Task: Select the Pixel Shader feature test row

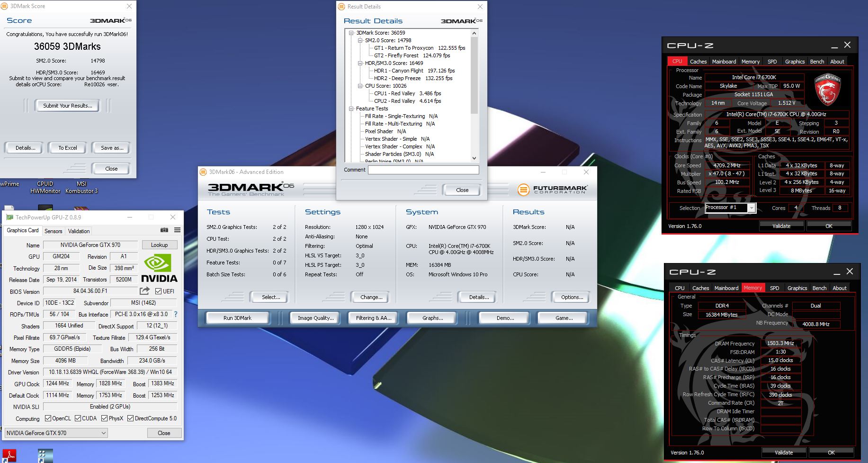Action: [385, 131]
